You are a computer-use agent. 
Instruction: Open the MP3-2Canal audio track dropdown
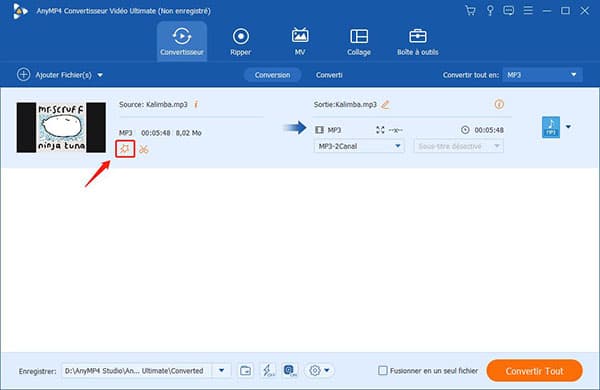359,146
